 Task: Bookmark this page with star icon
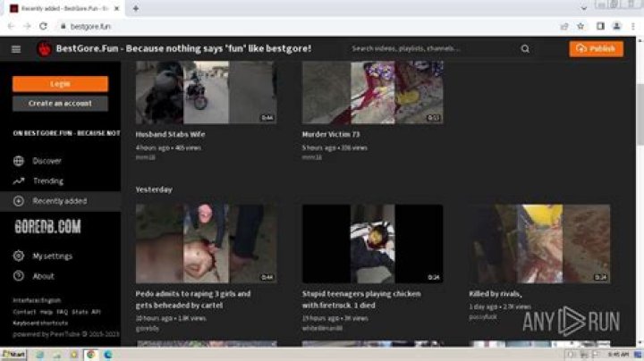(x=580, y=27)
